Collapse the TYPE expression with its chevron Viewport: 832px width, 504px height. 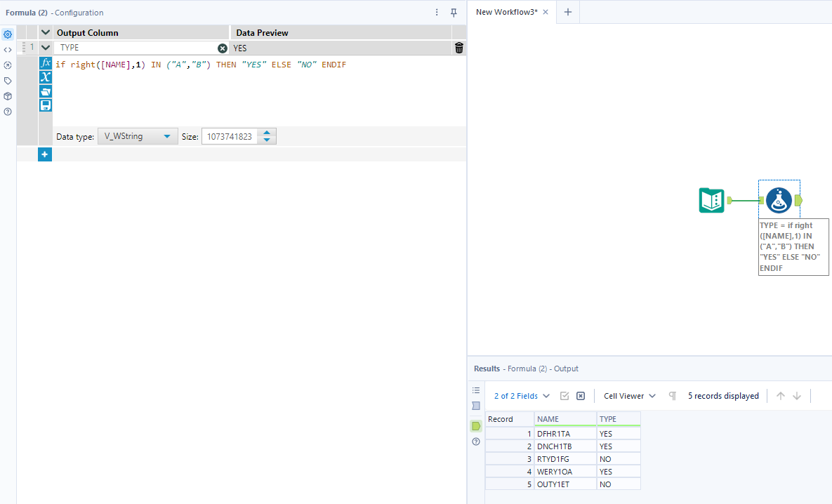pyautogui.click(x=45, y=47)
